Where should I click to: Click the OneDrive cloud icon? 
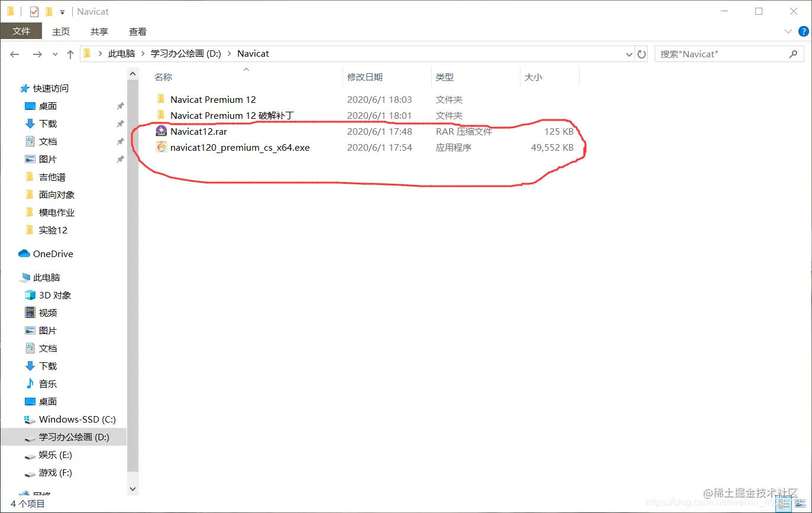coord(24,254)
